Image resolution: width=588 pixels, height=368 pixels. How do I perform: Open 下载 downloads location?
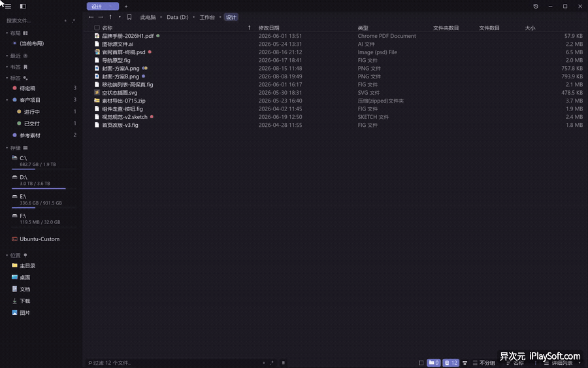coord(25,301)
